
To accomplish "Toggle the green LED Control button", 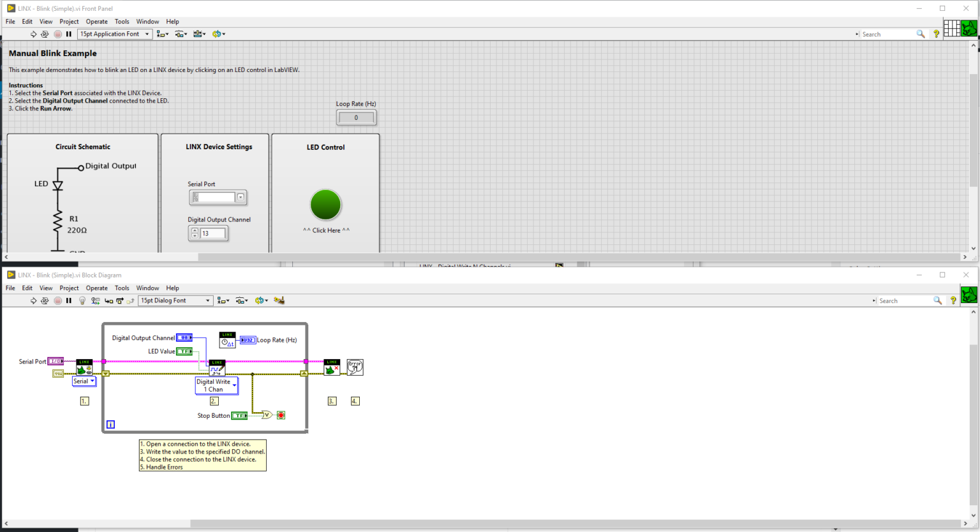I will pos(325,205).
